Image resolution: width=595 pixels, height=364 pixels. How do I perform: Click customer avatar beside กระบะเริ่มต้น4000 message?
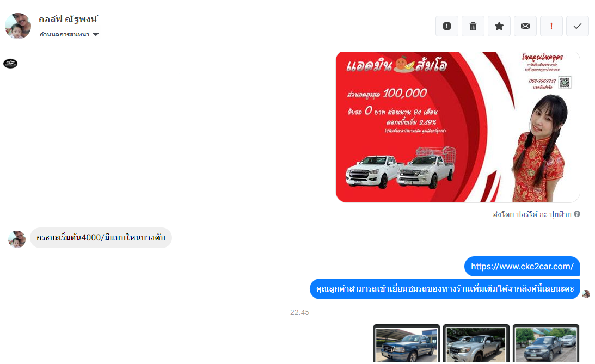pos(17,239)
